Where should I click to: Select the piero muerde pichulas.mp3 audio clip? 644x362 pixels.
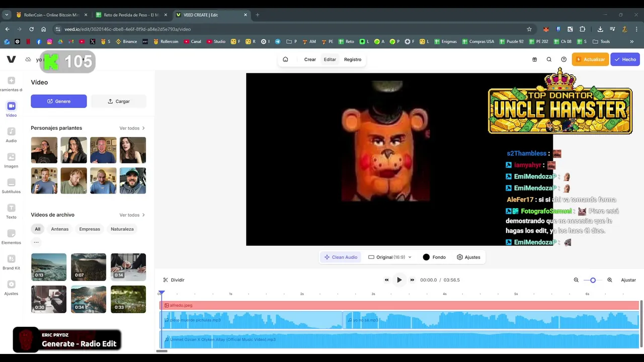252,320
